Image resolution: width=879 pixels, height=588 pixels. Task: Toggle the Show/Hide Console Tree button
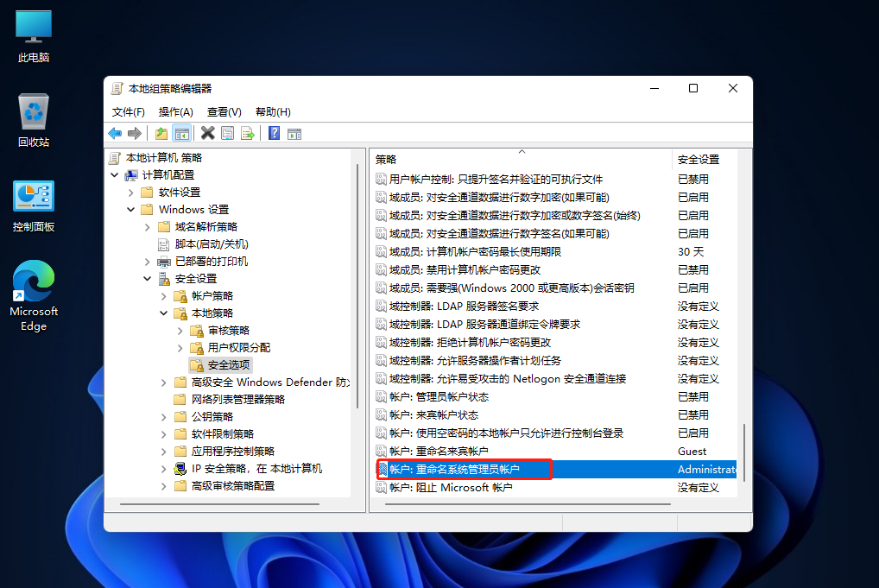pos(181,133)
